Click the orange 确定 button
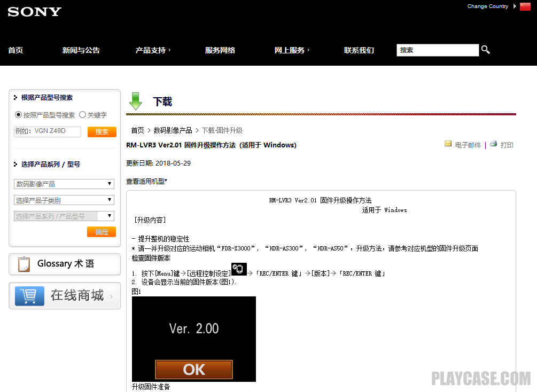The image size is (537, 392). tap(102, 232)
